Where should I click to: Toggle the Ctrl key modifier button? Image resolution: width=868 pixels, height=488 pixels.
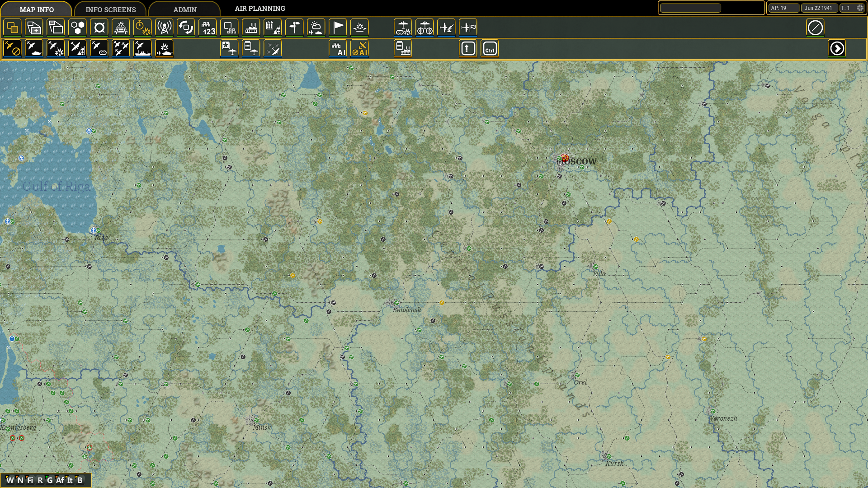490,48
